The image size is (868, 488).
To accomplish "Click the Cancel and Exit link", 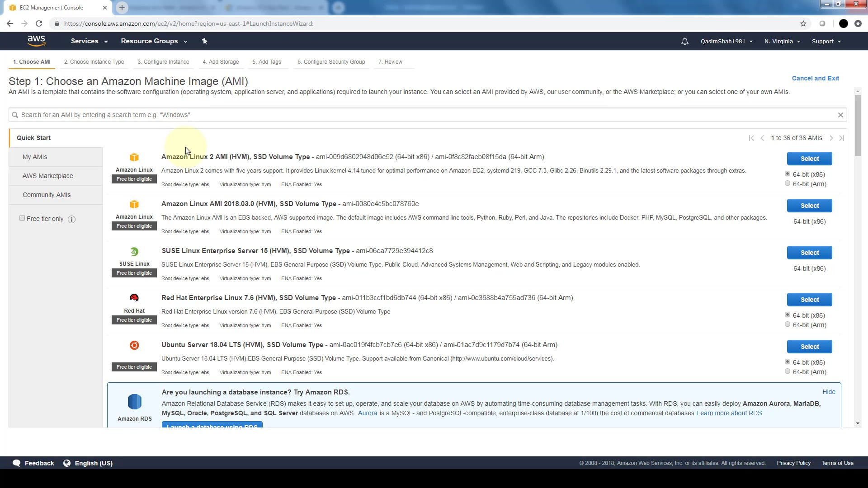I will (815, 78).
